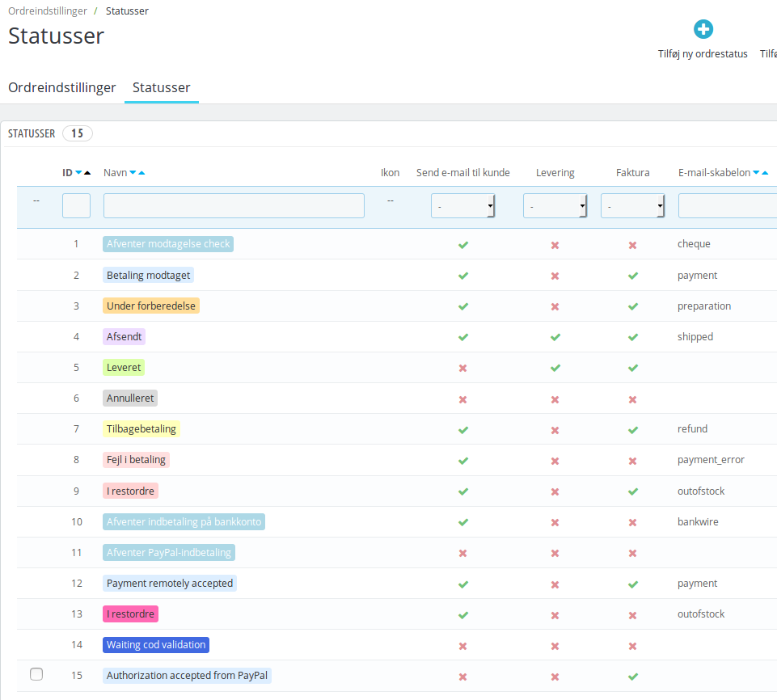
Task: Click the Fejl i betaling label
Action: 137,459
